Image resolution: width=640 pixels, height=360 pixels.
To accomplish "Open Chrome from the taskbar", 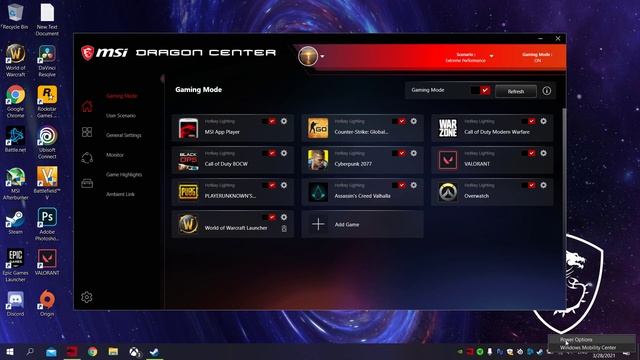I will [93, 352].
